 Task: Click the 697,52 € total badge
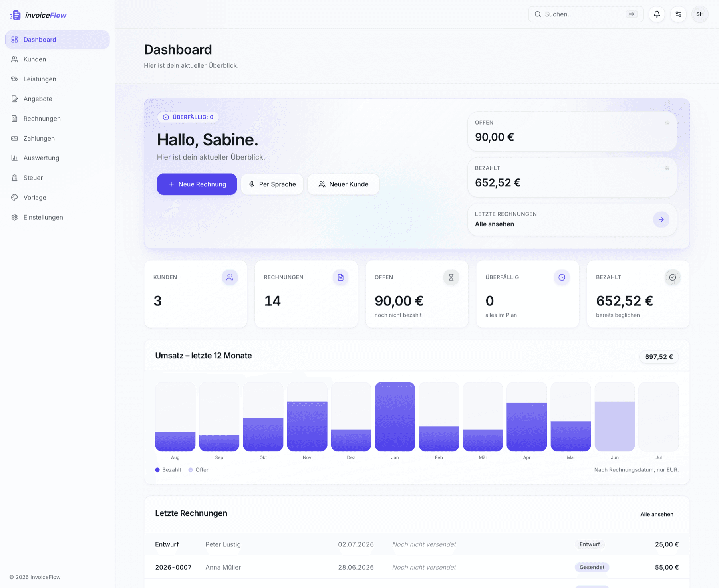tap(659, 357)
